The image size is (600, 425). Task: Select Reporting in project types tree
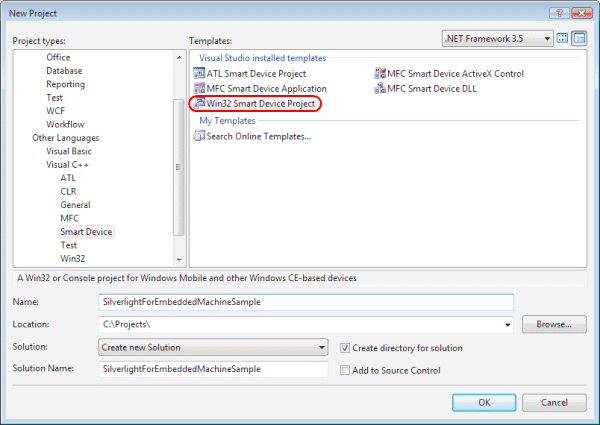point(65,84)
